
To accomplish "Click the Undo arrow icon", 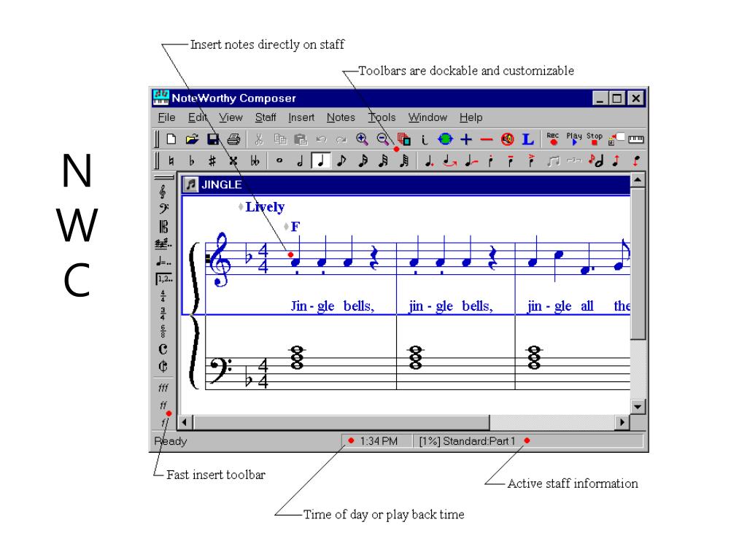I will tap(321, 139).
